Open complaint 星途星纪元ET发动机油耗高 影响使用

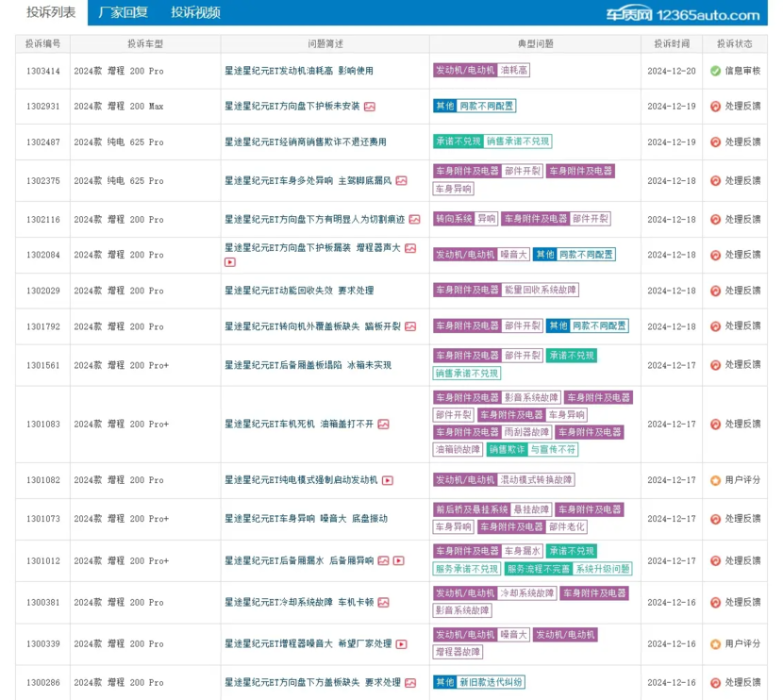tap(299, 71)
